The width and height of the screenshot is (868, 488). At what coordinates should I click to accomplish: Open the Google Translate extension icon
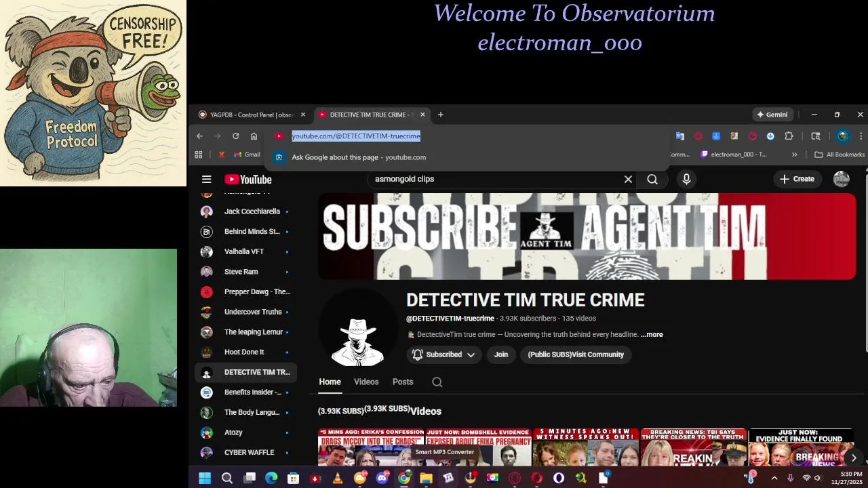tap(680, 136)
